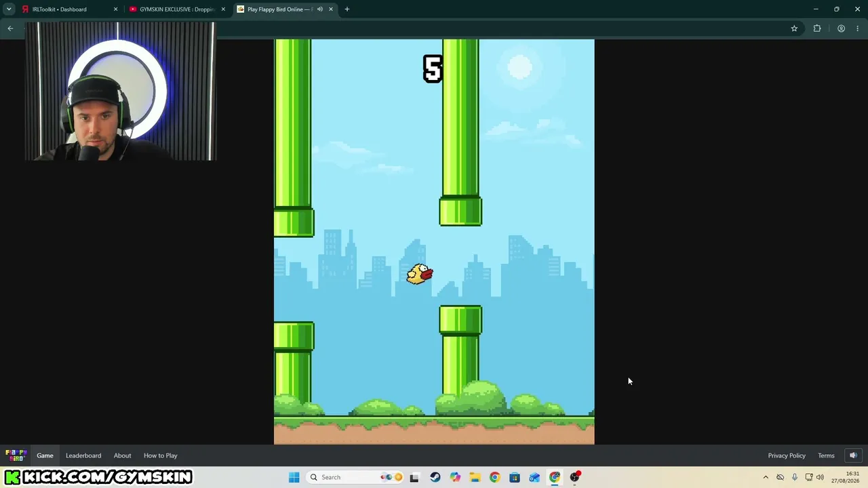Open Microsoft Store from the taskbar
The height and width of the screenshot is (488, 868).
click(x=515, y=477)
